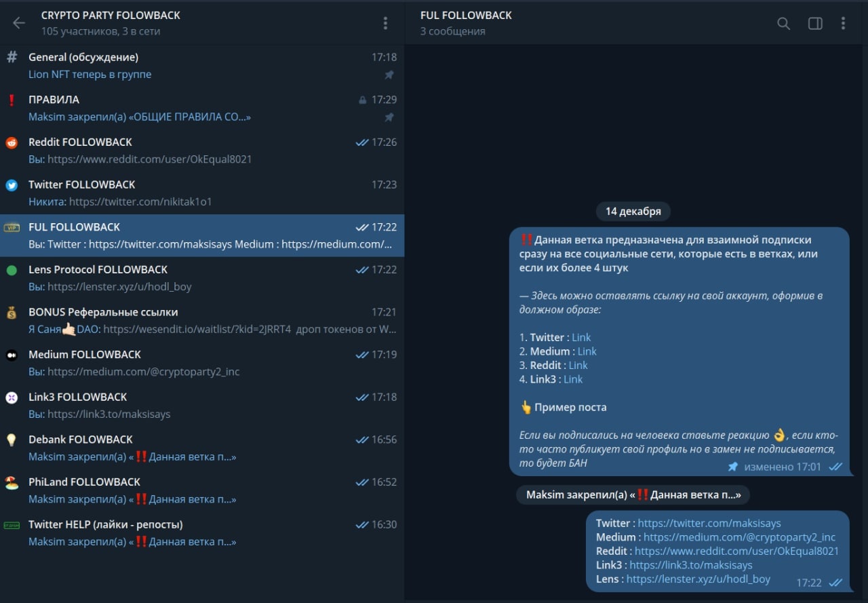Click the pin icon in the pinned message footer
The image size is (868, 603).
pos(732,467)
